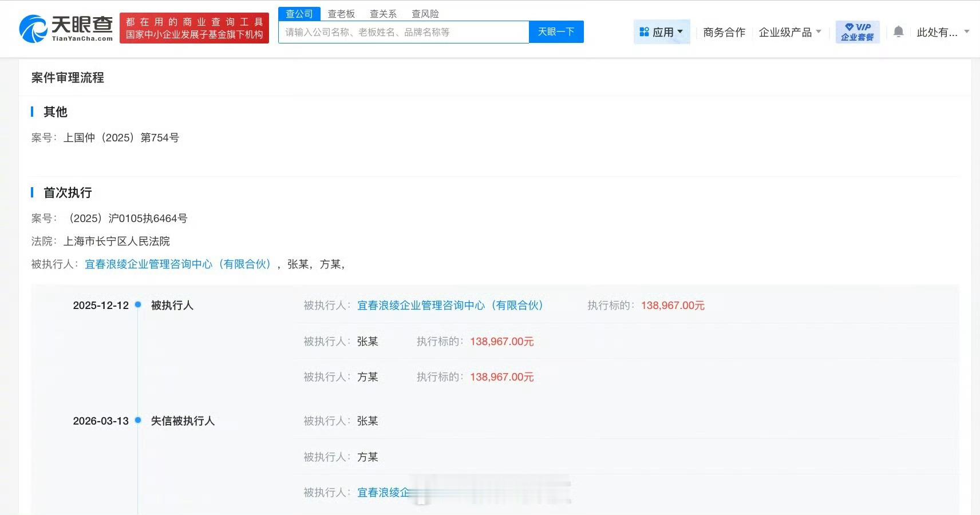Viewport: 980px width, 515px height.
Task: Click the notification bell icon
Action: point(899,32)
